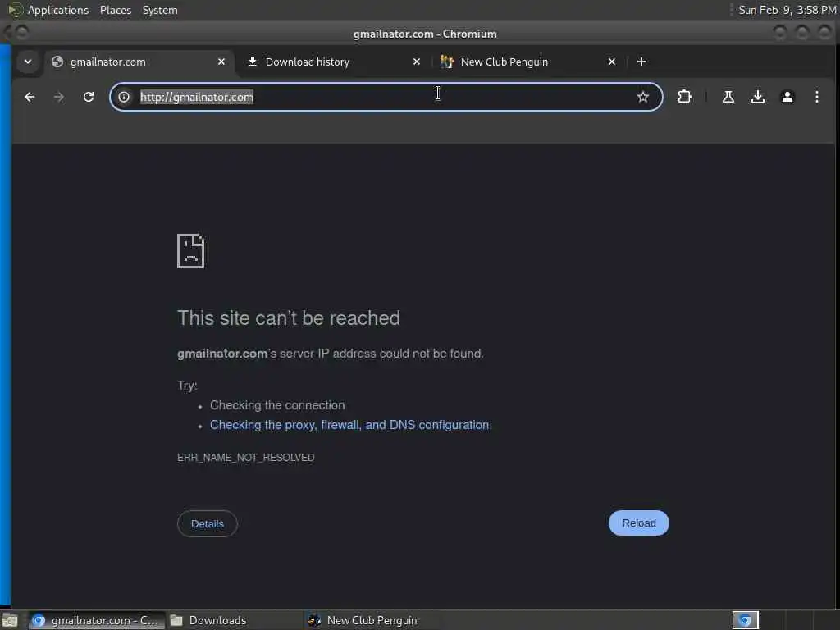
Task: Click the ERR_NAME_NOT_RESOLVED error code text
Action: click(x=246, y=458)
